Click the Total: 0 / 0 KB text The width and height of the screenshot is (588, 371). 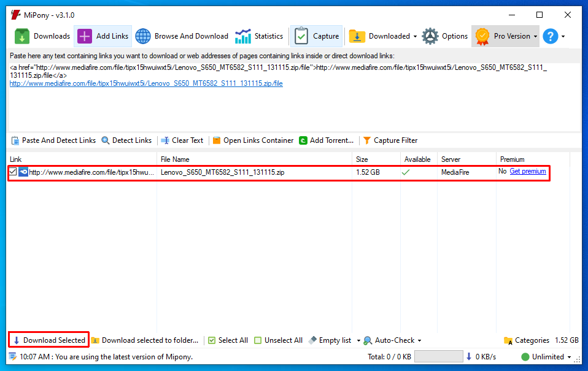click(389, 357)
